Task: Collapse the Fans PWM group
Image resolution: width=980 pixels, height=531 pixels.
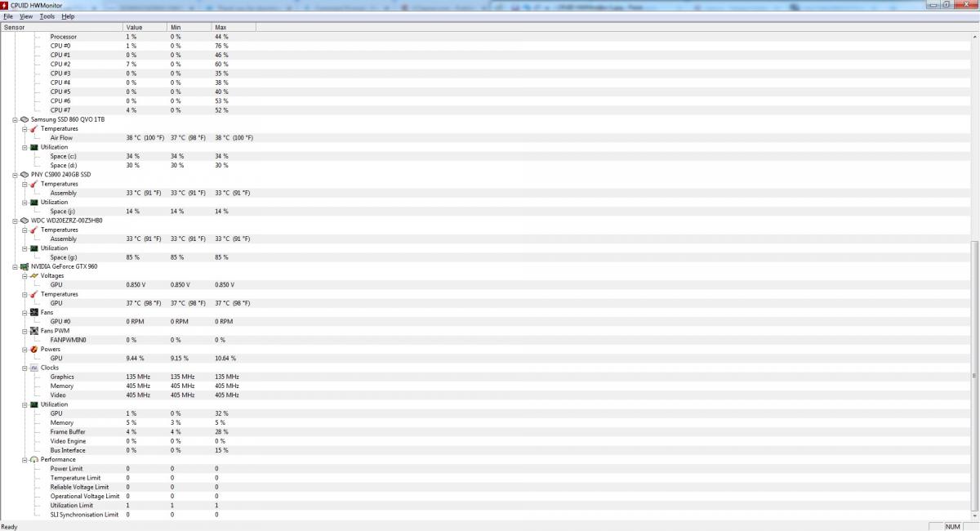Action: pos(24,331)
